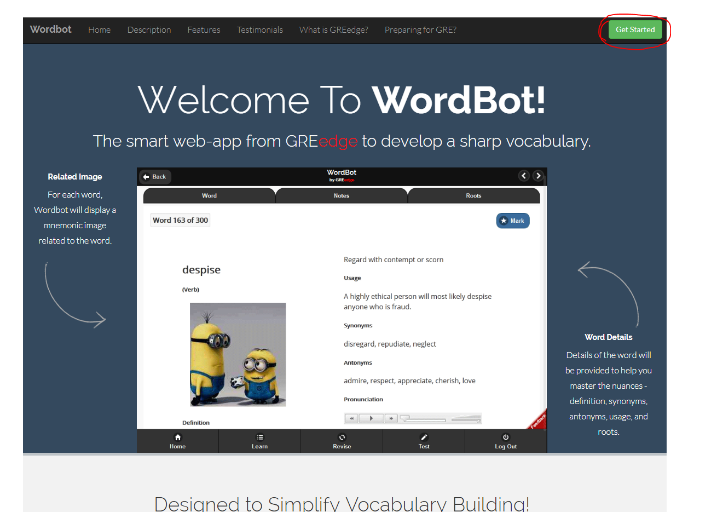
Task: Go to next word with right arrow
Action: point(538,176)
